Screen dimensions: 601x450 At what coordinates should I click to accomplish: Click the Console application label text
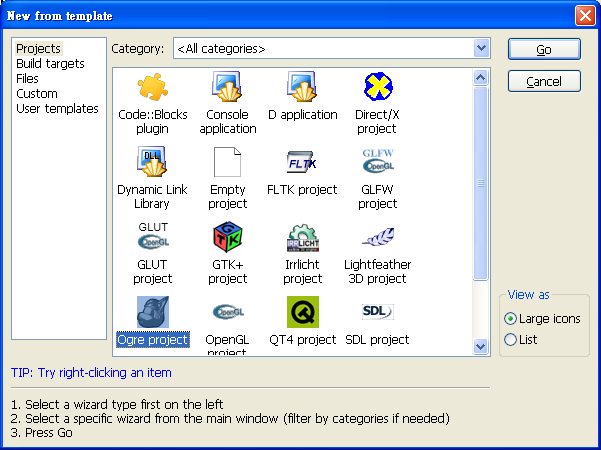[x=228, y=122]
